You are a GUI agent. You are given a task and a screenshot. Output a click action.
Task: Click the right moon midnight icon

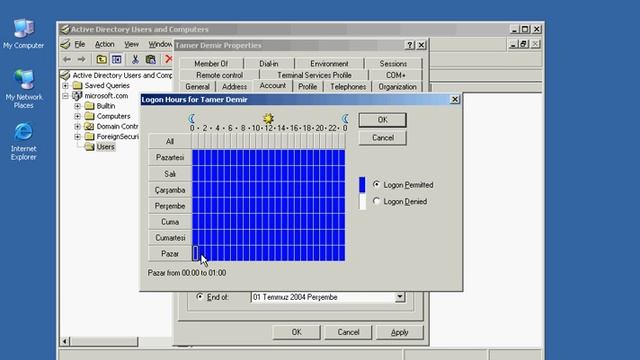point(345,118)
